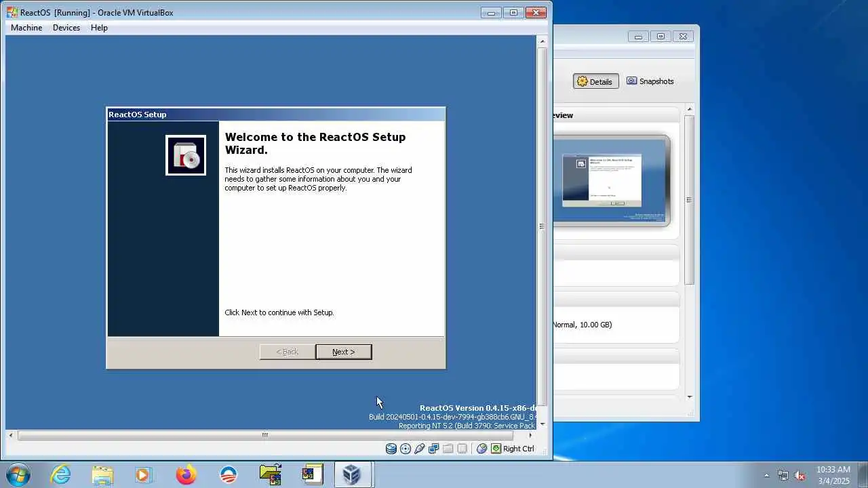The height and width of the screenshot is (488, 868).
Task: Click the network adapters icon in VM status bar
Action: [434, 449]
